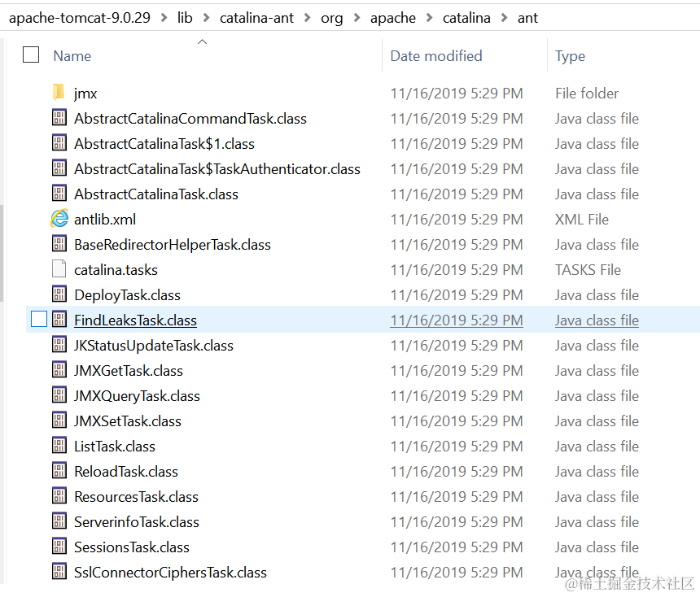The height and width of the screenshot is (597, 700).
Task: Click AbstractCatalinaTask$1.class file icon
Action: 59,143
